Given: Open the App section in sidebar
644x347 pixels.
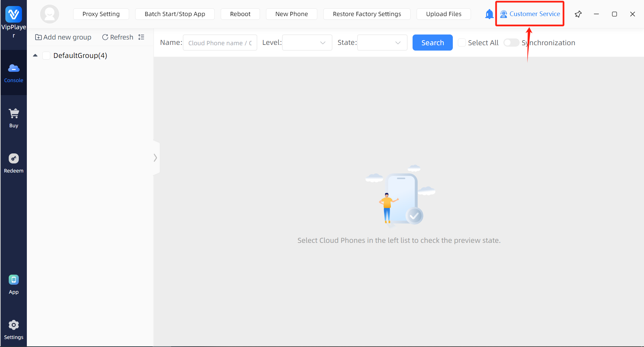Looking at the screenshot, I should coord(14,284).
